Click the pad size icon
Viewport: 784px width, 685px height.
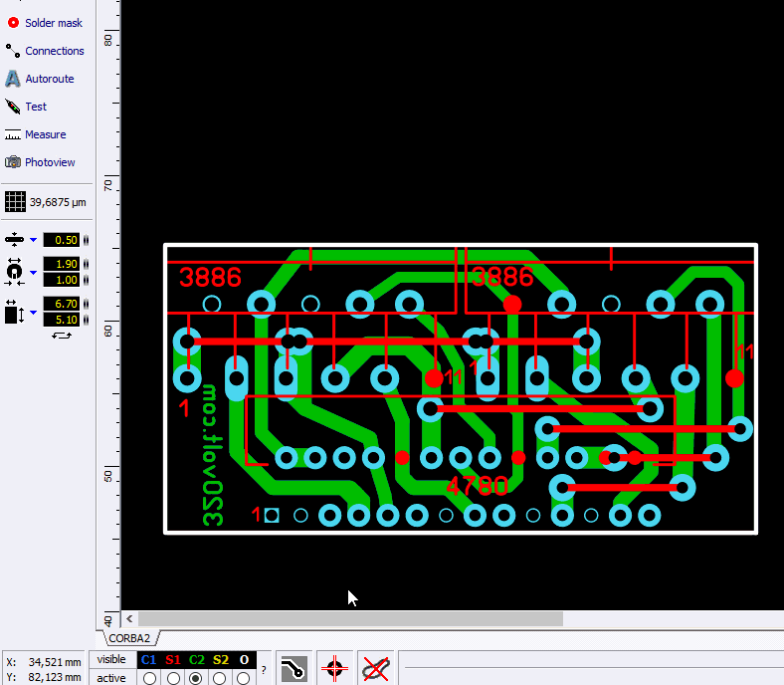click(x=14, y=272)
